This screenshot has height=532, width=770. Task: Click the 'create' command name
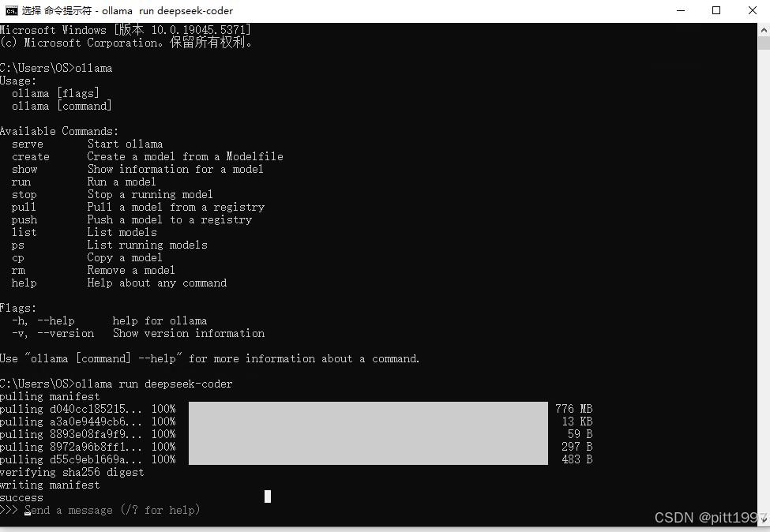pos(31,157)
